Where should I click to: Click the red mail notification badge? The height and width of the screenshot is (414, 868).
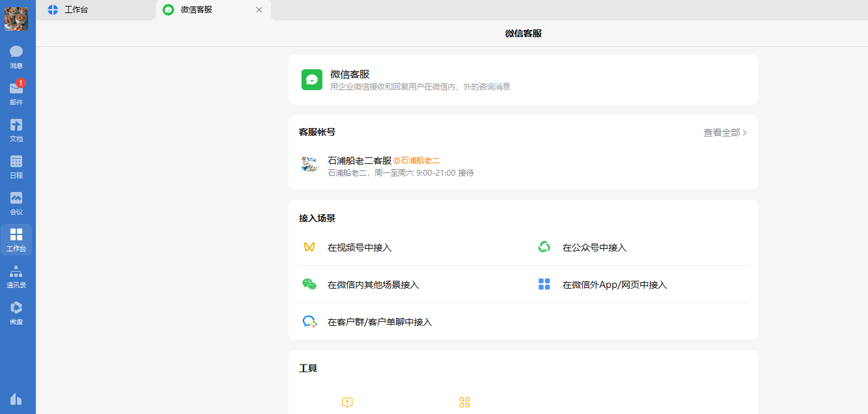(21, 83)
